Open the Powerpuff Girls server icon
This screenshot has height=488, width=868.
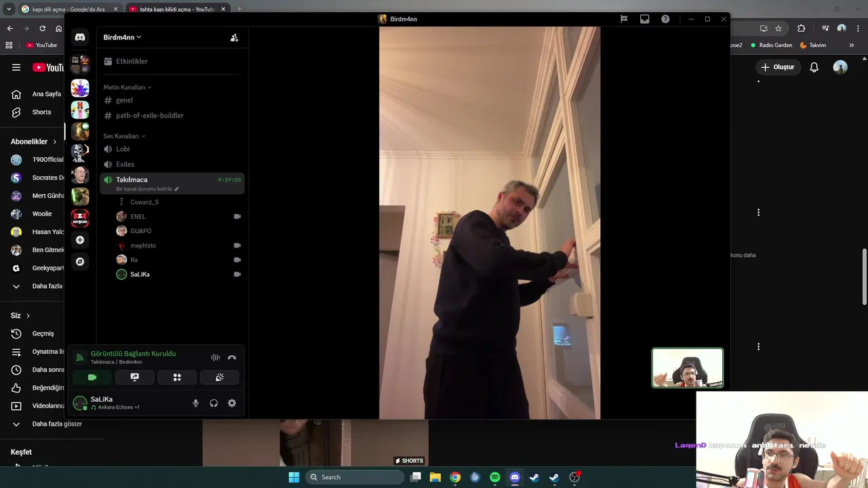[80, 110]
